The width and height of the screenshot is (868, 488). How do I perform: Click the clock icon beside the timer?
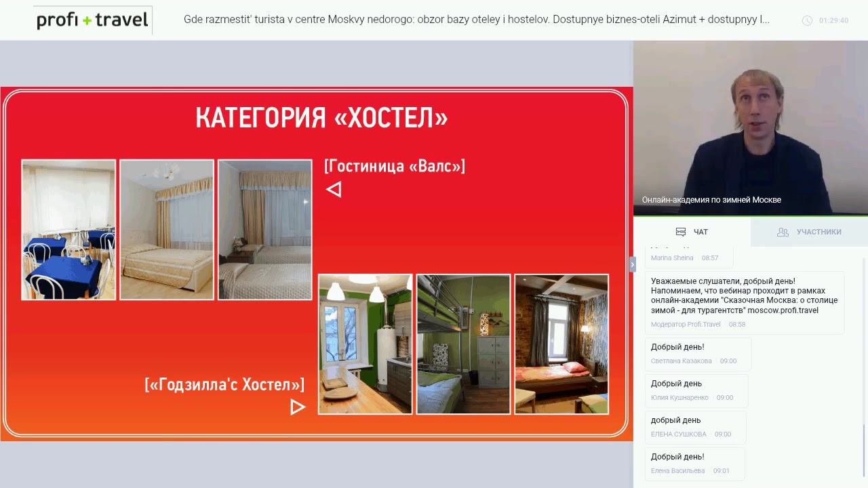pos(807,20)
